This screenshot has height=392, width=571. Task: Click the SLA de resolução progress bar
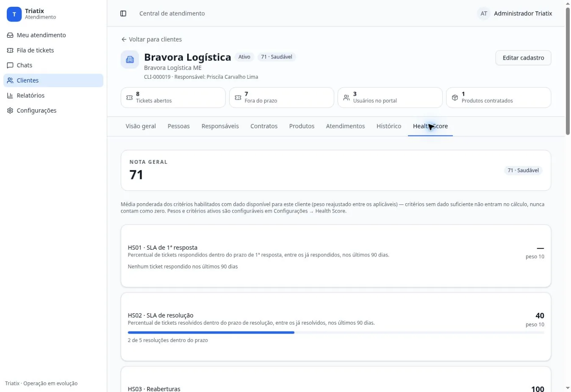pos(336,333)
